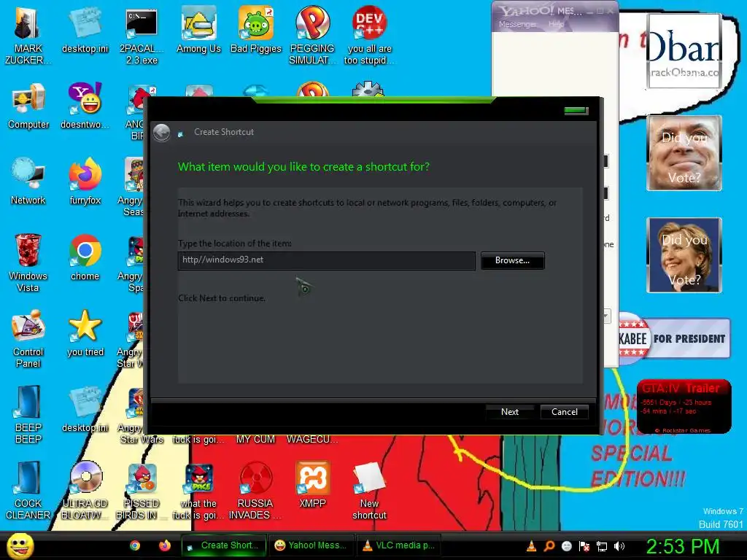Open the MARK ZUCKER... desktop icon
This screenshot has width=747, height=560.
click(x=27, y=35)
